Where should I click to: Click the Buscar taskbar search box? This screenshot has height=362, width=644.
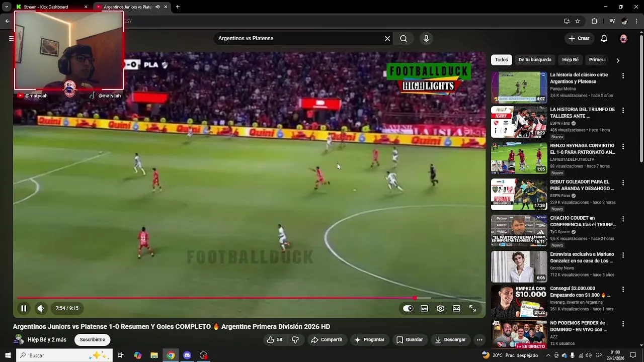pyautogui.click(x=64, y=355)
